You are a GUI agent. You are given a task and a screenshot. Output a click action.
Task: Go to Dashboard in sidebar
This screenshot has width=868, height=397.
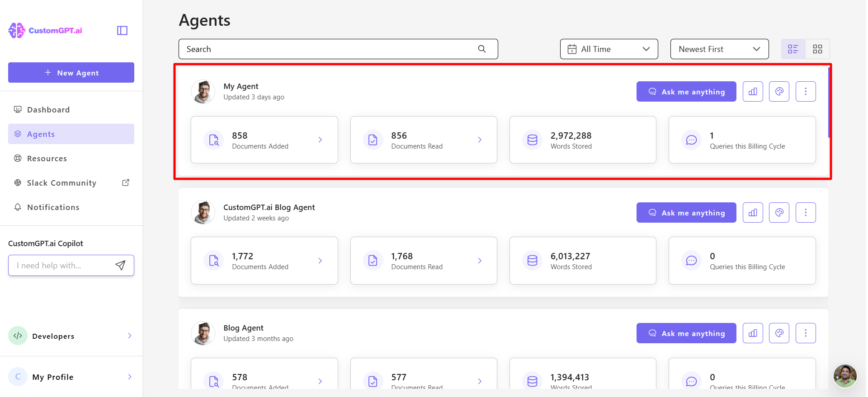[x=71, y=110]
